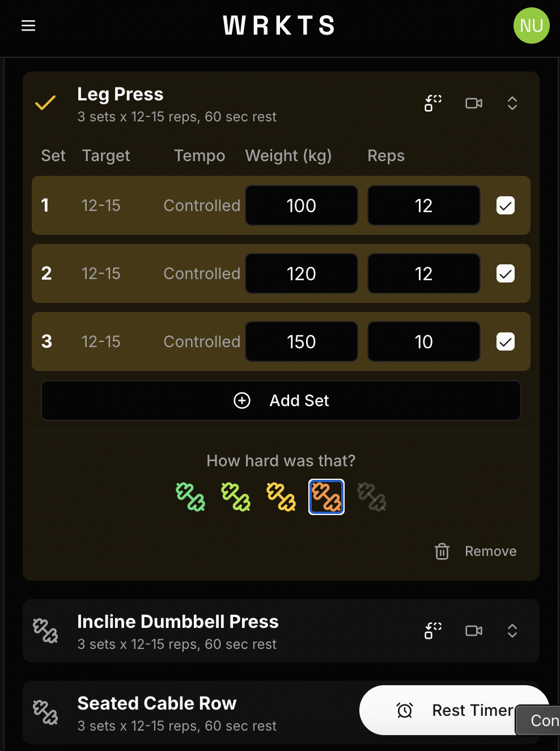Image resolution: width=560 pixels, height=751 pixels.
Task: Toggle the set 3 completion checkbox
Action: (504, 341)
